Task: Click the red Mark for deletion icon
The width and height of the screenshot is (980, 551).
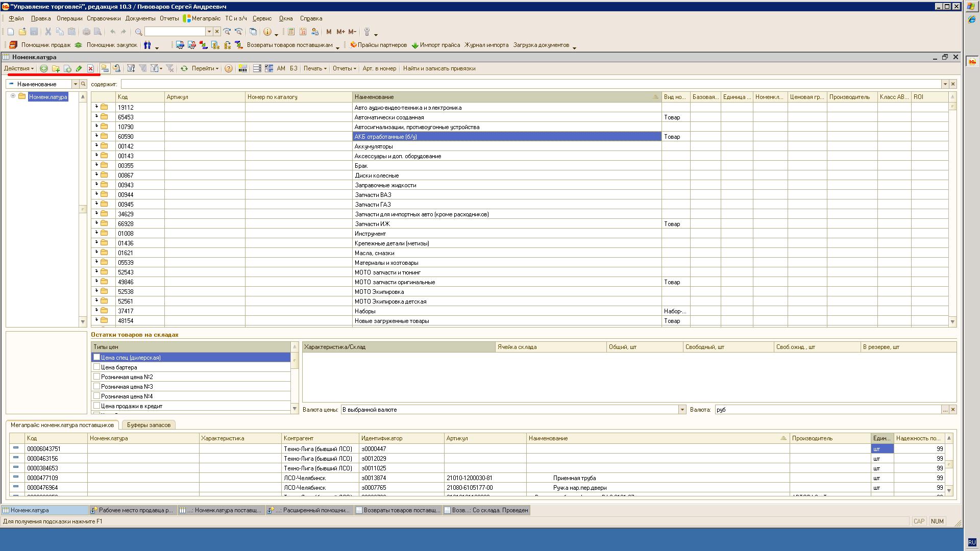Action: pos(90,68)
